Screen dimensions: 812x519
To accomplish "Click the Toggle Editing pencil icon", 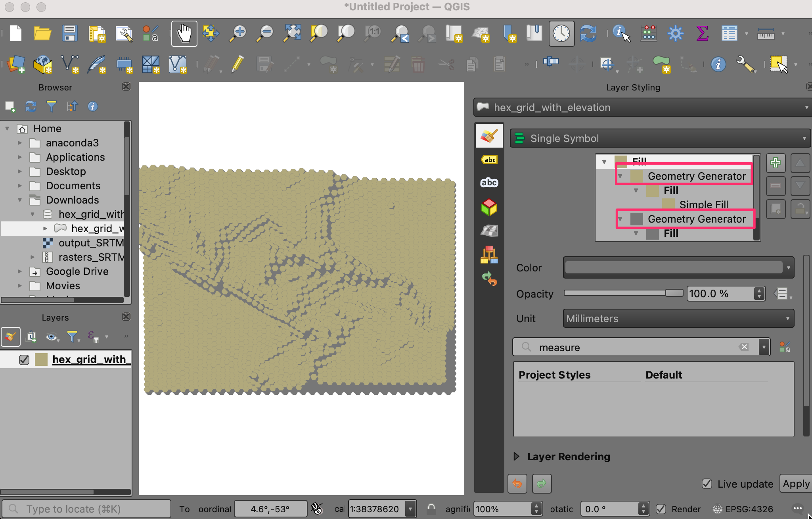I will click(237, 64).
